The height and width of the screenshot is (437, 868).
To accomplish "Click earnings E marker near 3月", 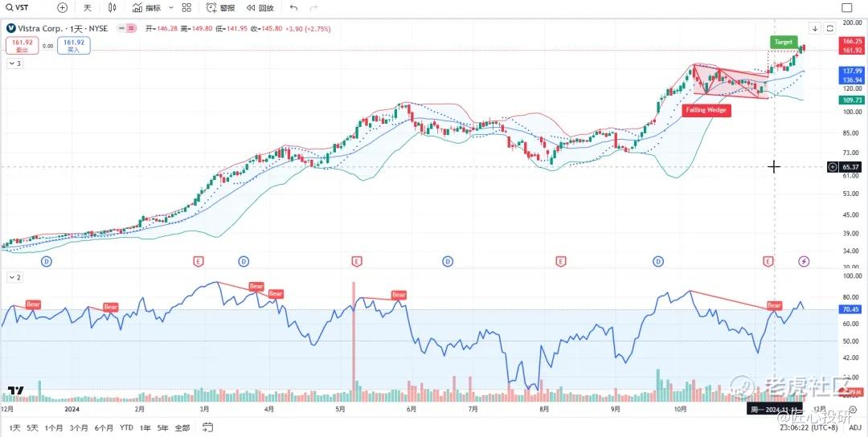I will (x=198, y=261).
